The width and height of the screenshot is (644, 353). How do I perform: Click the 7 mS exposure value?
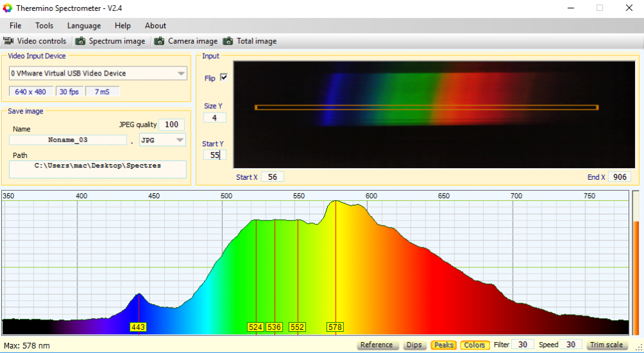(102, 91)
